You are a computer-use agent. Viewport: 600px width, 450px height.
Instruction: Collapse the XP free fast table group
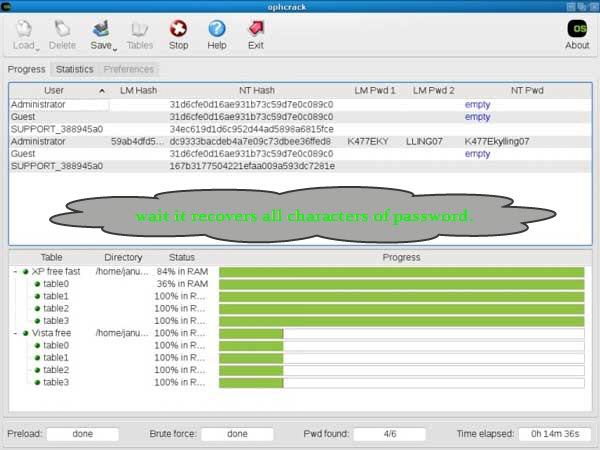point(15,272)
